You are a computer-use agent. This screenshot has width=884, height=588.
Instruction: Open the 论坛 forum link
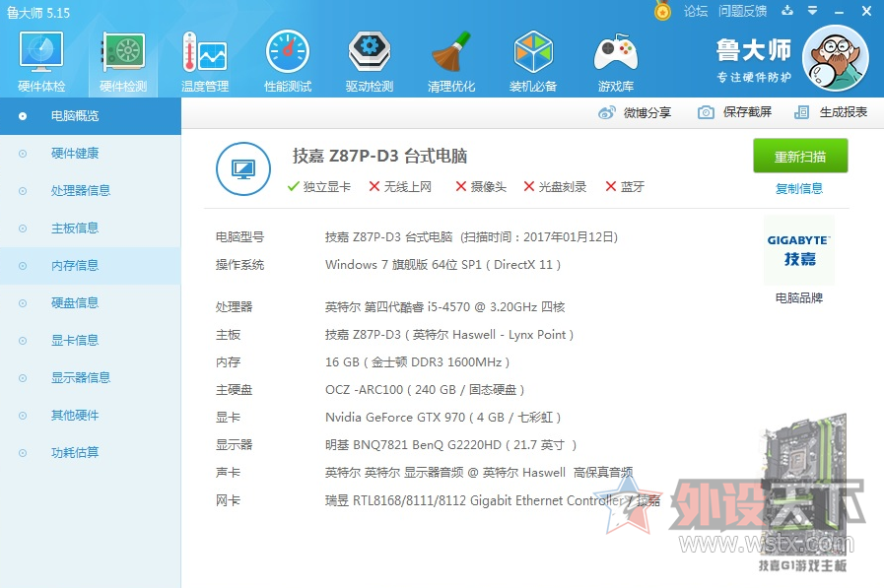pyautogui.click(x=696, y=11)
